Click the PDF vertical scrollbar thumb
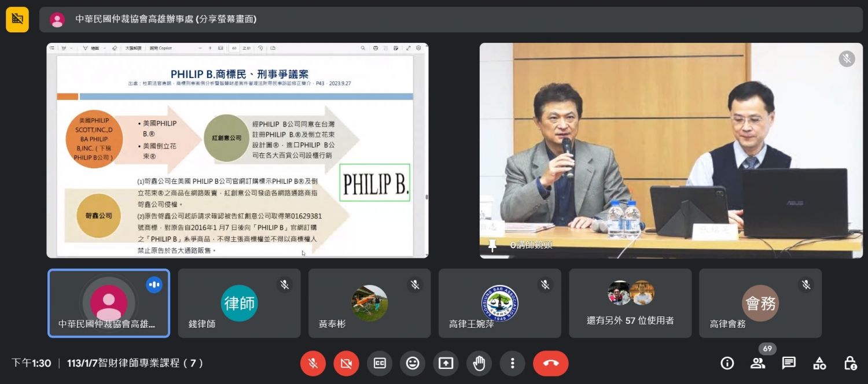The width and height of the screenshot is (868, 384). (x=426, y=197)
